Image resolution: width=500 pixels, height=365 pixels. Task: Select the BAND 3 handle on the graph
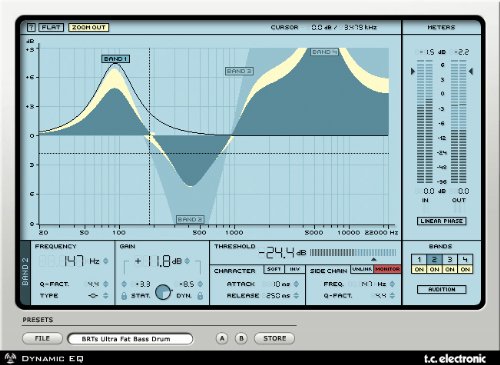pos(239,71)
